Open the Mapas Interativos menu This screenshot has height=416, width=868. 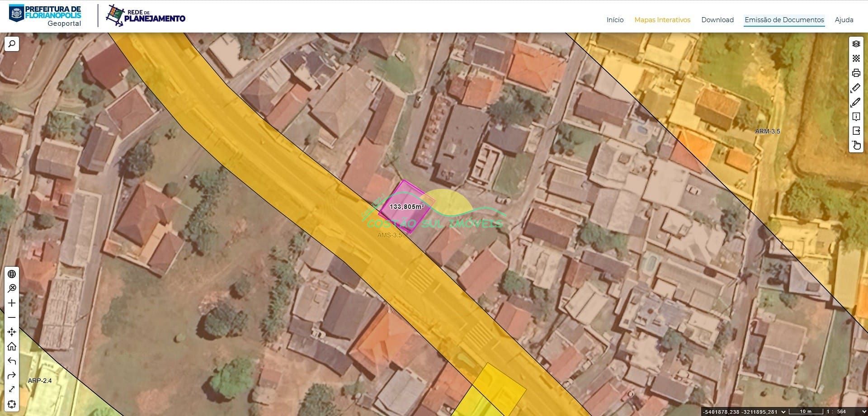click(662, 20)
